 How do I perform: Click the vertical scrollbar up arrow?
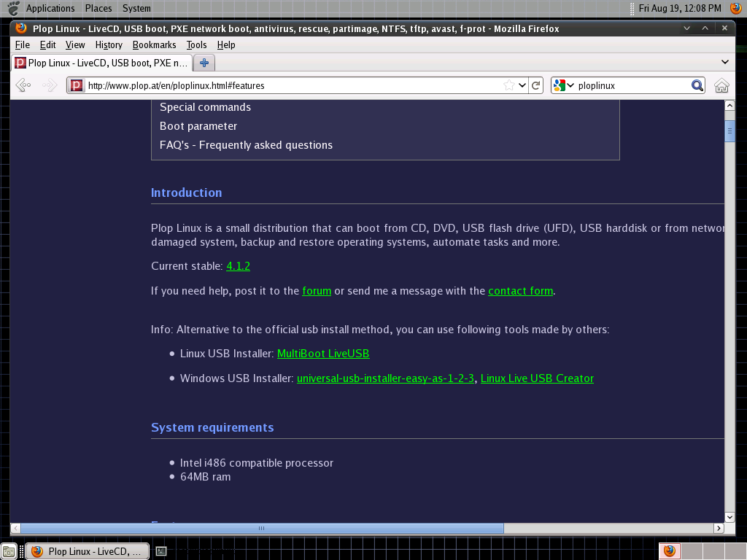[x=729, y=105]
